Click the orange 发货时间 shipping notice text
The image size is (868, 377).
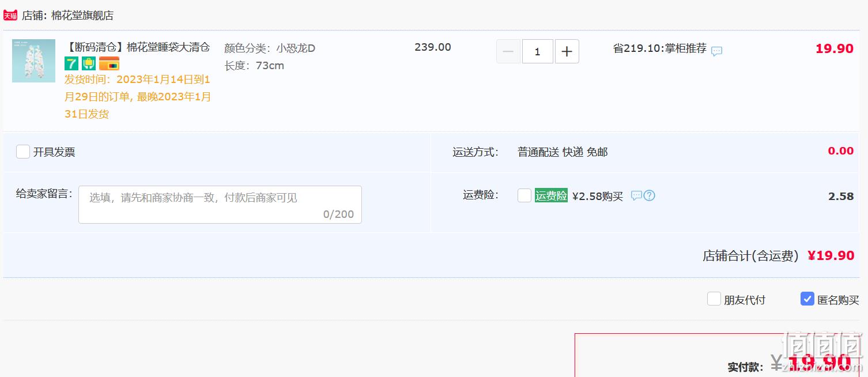coord(138,97)
